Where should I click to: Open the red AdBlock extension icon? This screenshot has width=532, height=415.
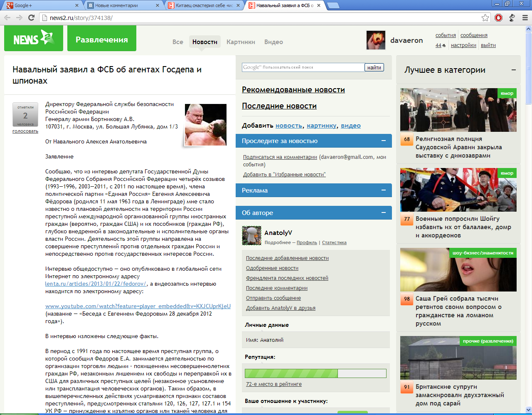(x=499, y=17)
